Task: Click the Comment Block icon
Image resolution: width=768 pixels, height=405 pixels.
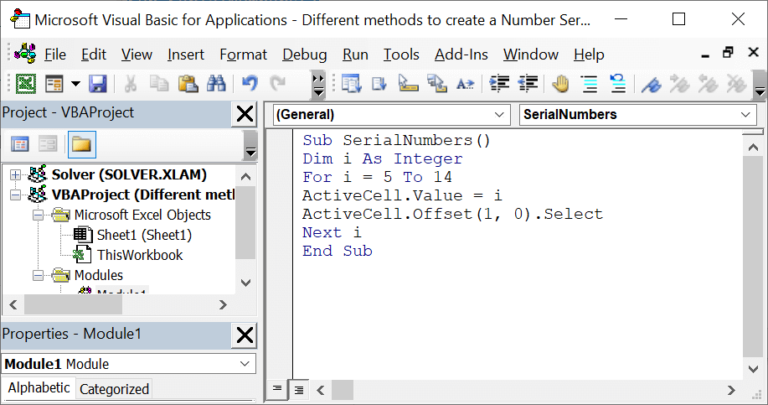Action: 589,84
